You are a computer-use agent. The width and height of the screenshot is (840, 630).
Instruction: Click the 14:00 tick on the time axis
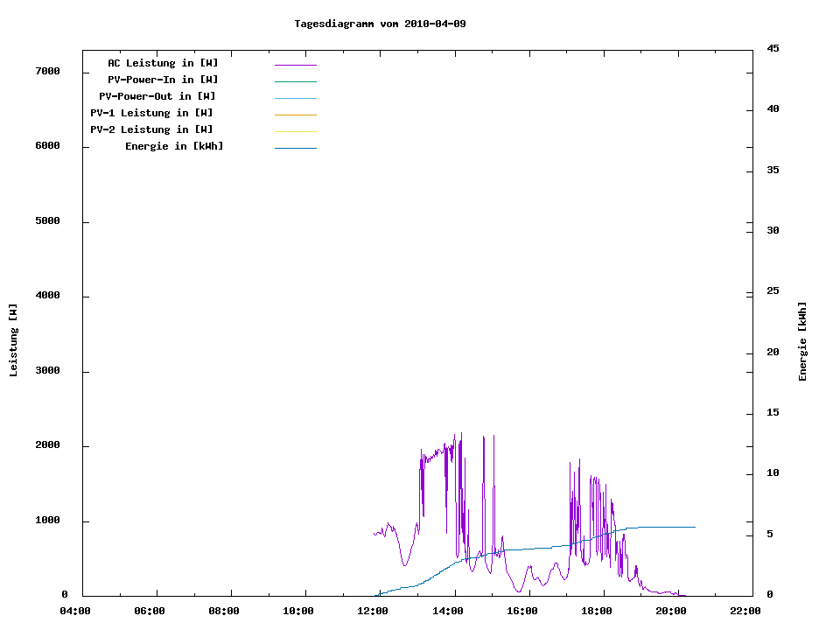coord(450,611)
